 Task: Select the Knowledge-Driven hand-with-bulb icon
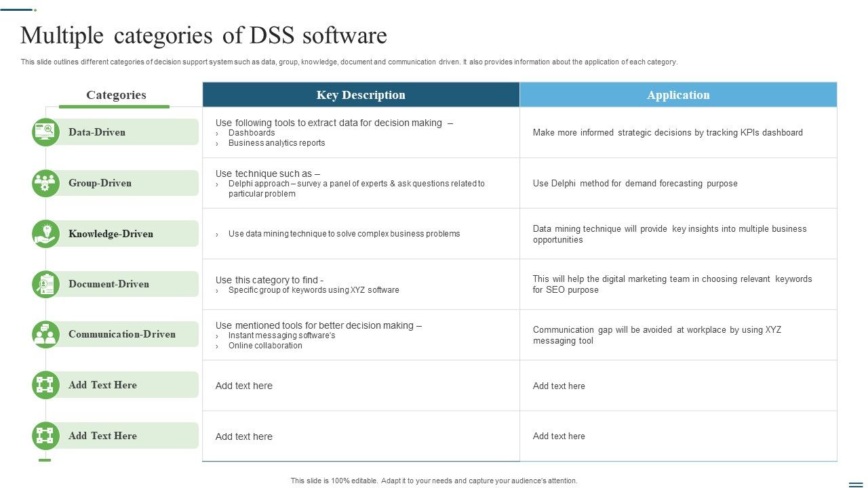click(x=45, y=233)
